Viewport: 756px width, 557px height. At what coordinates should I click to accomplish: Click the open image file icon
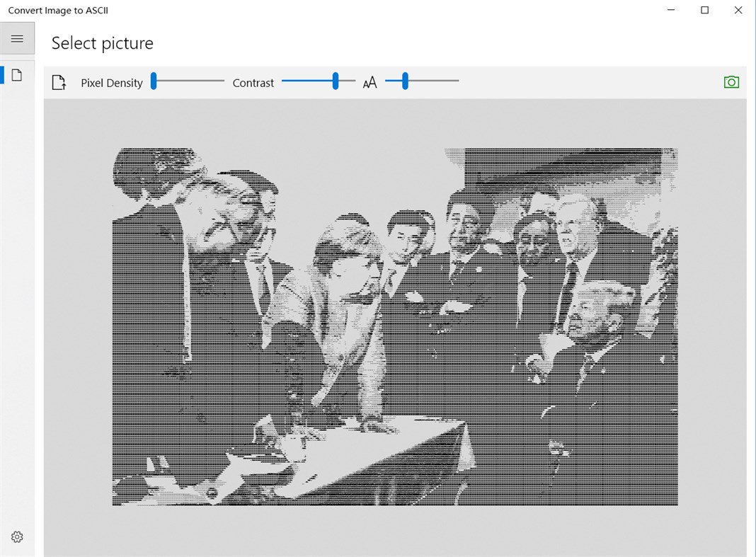59,83
